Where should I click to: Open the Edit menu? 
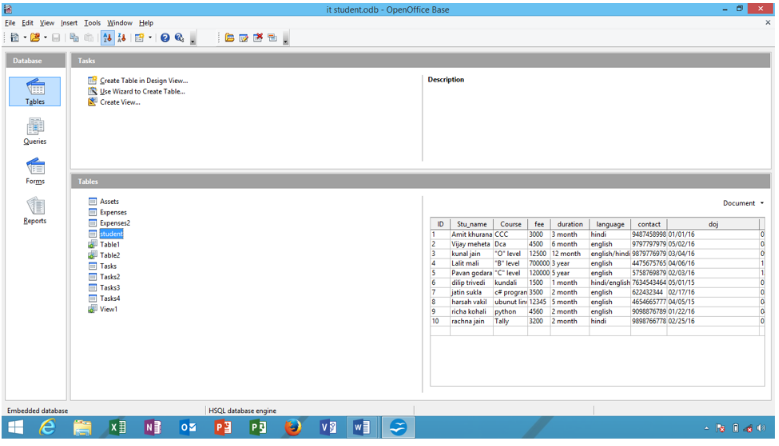pos(27,23)
